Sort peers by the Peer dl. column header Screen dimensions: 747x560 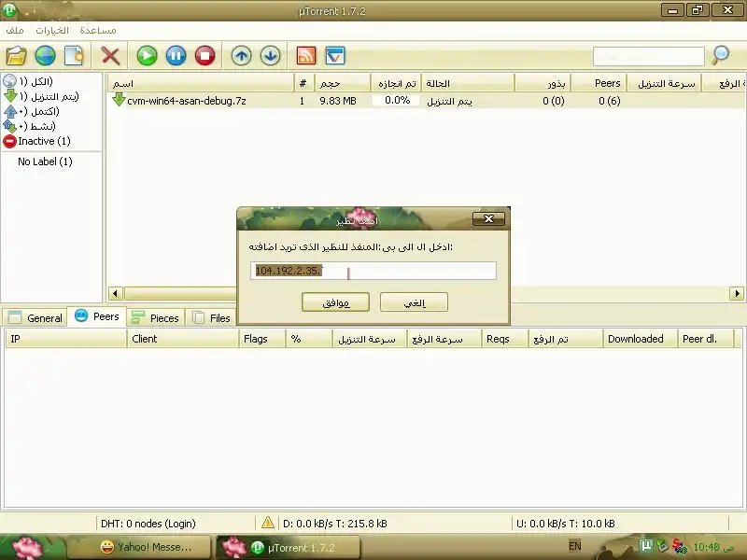[706, 339]
